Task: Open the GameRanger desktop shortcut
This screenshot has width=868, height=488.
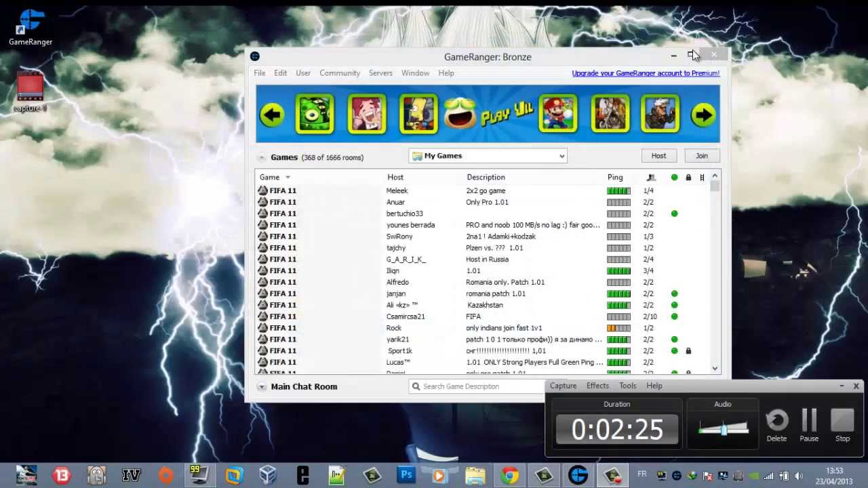Action: pos(31,27)
